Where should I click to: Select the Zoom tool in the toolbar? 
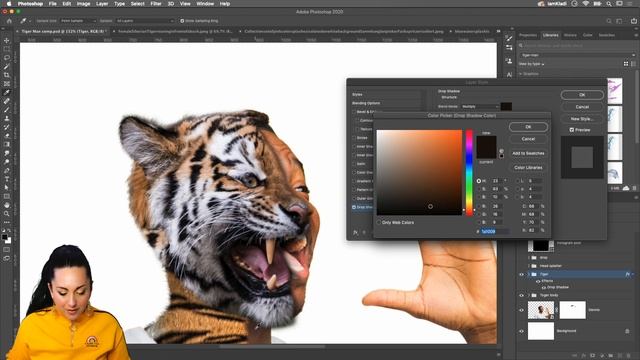[x=7, y=213]
